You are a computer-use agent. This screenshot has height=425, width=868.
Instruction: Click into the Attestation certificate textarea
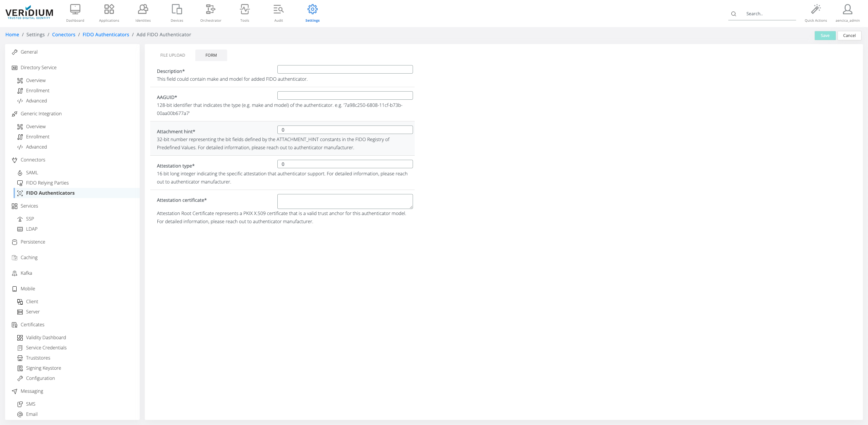(x=345, y=201)
